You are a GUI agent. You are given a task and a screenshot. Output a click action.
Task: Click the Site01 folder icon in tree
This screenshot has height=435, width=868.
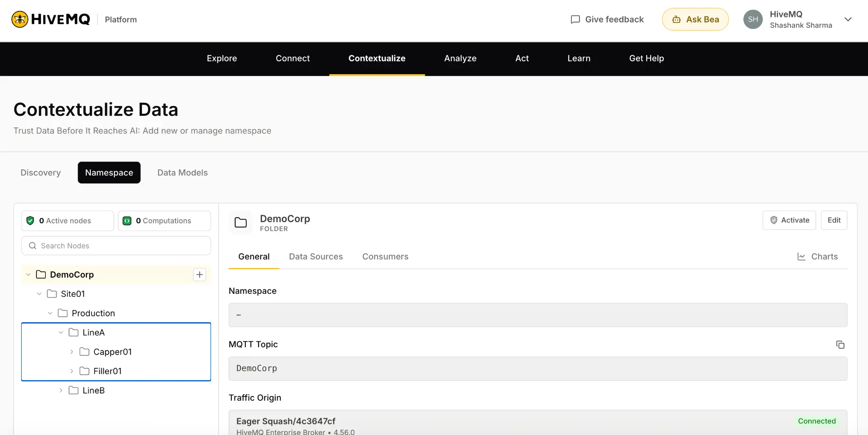tap(52, 294)
